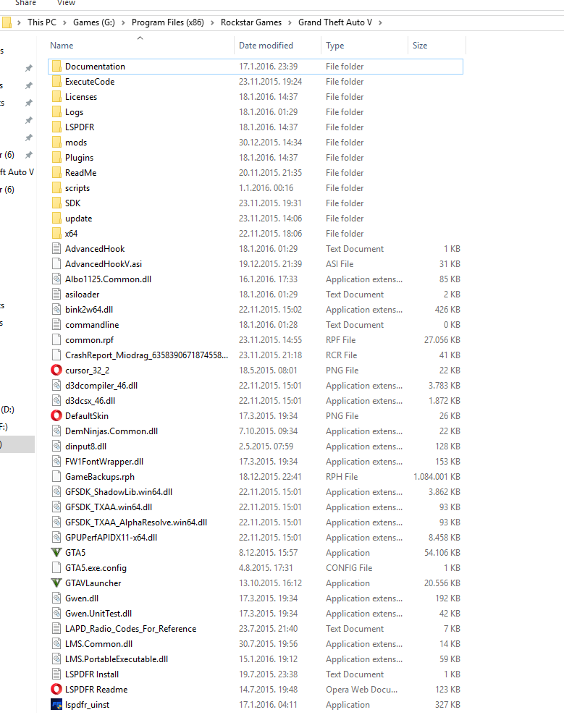Go to This PC in breadcrumb
Screen dimensions: 564x728
point(42,22)
